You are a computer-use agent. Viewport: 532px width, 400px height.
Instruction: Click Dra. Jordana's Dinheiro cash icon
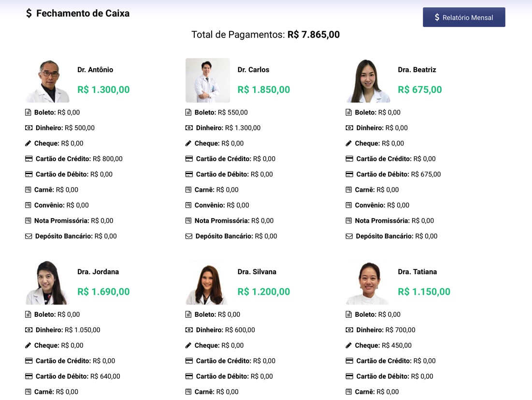tap(29, 330)
